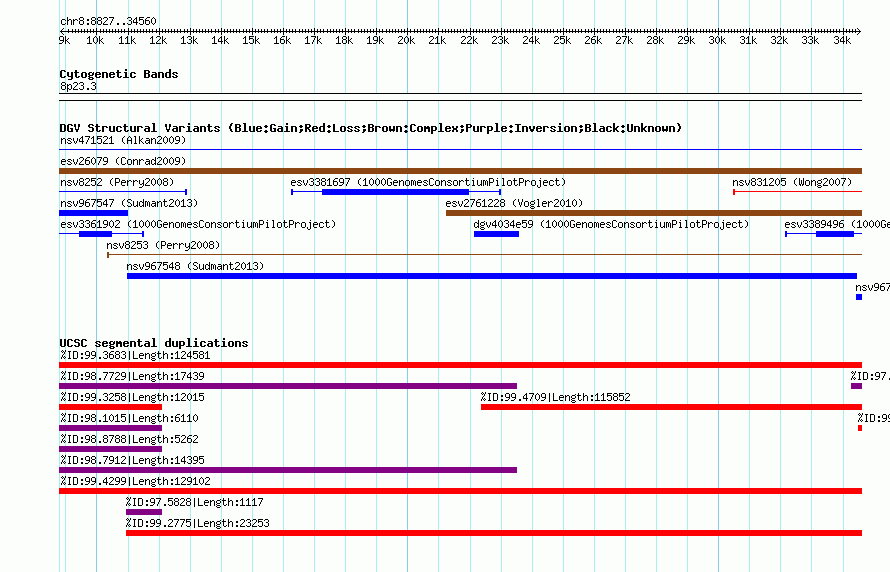The height and width of the screenshot is (572, 890).
Task: Select the DGV Structural Variants track title
Action: click(x=370, y=128)
